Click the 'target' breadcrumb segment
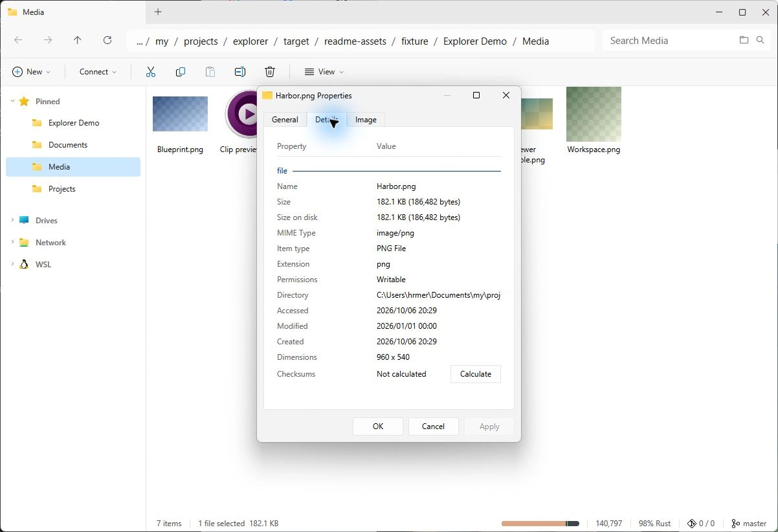Viewport: 778px width, 532px height. click(x=296, y=41)
